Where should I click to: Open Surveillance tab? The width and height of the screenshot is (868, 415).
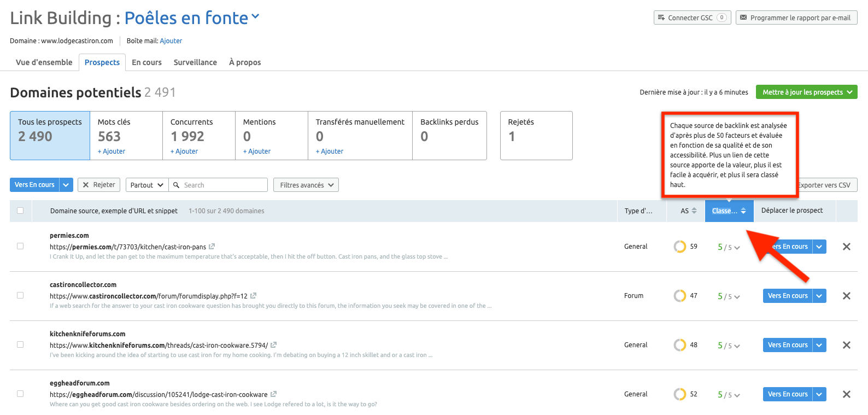[x=195, y=62]
